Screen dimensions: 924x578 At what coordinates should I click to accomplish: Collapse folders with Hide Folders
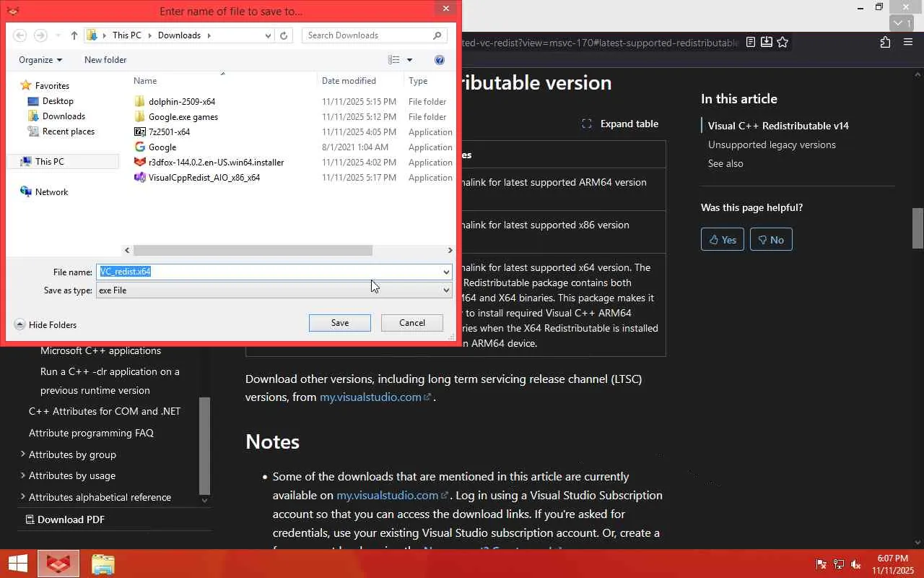click(x=45, y=325)
